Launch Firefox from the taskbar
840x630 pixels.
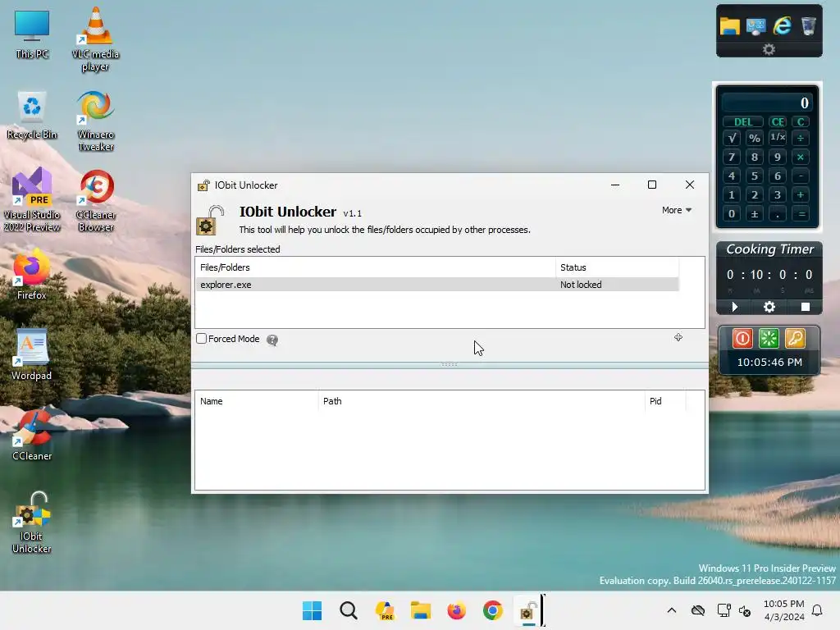456,610
